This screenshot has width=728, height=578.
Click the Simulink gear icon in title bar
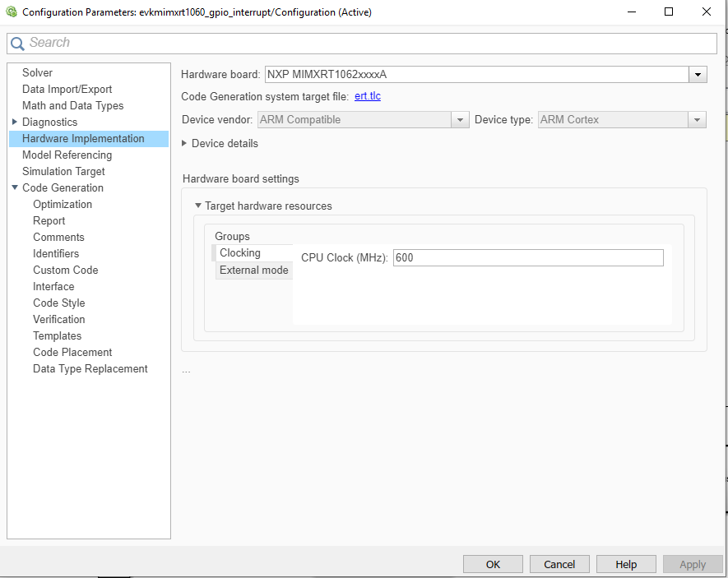12,12
